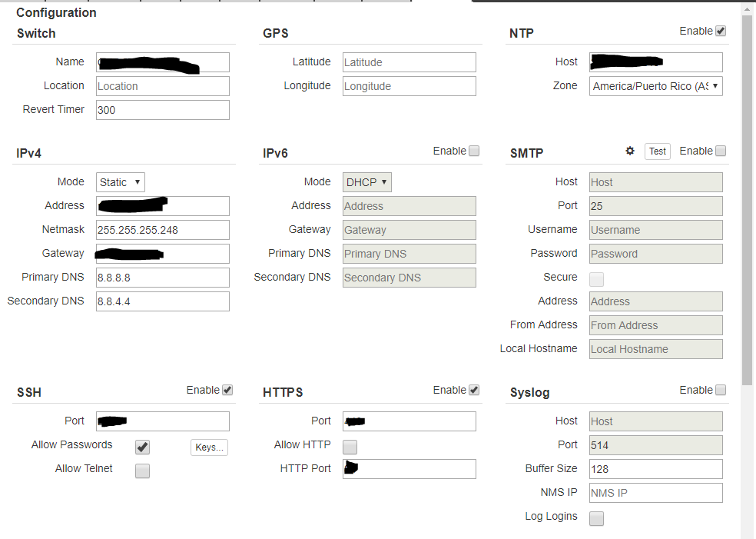
Task: Check the Allow Telnet box
Action: pos(142,471)
